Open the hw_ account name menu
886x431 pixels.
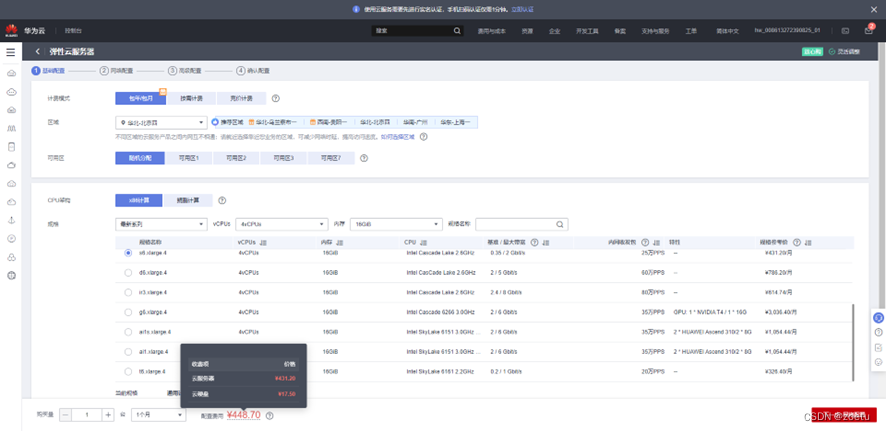[x=787, y=31]
